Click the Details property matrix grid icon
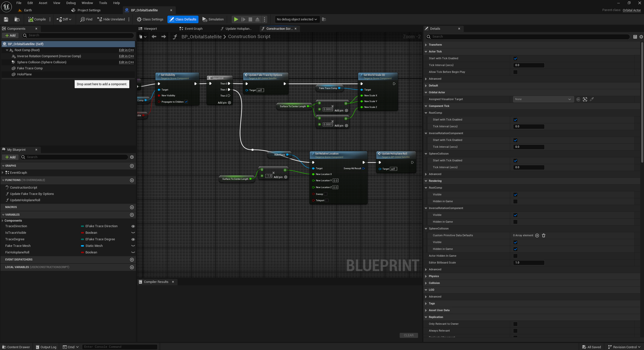 coord(635,37)
